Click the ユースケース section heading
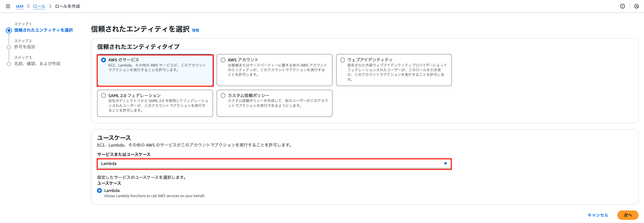 click(x=114, y=138)
